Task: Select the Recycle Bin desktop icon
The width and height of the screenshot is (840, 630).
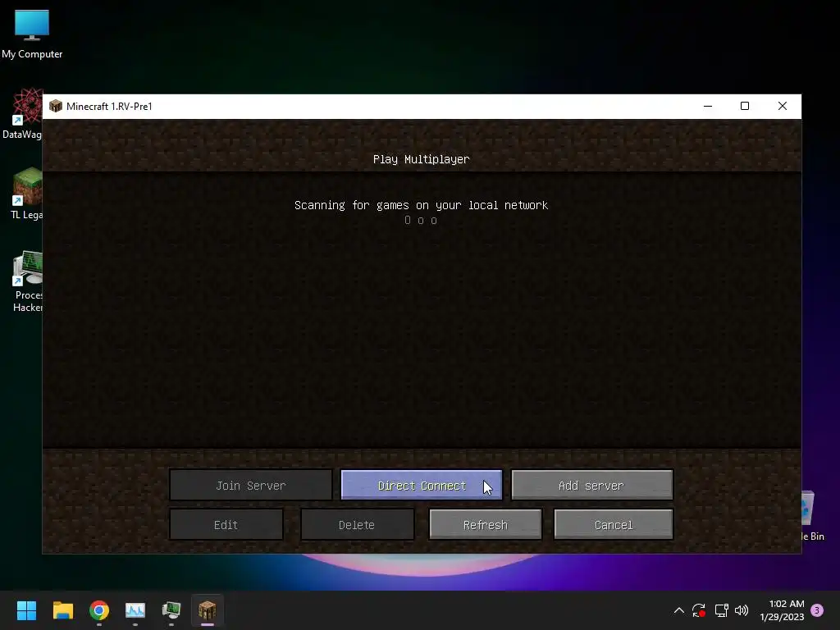Action: [x=813, y=517]
